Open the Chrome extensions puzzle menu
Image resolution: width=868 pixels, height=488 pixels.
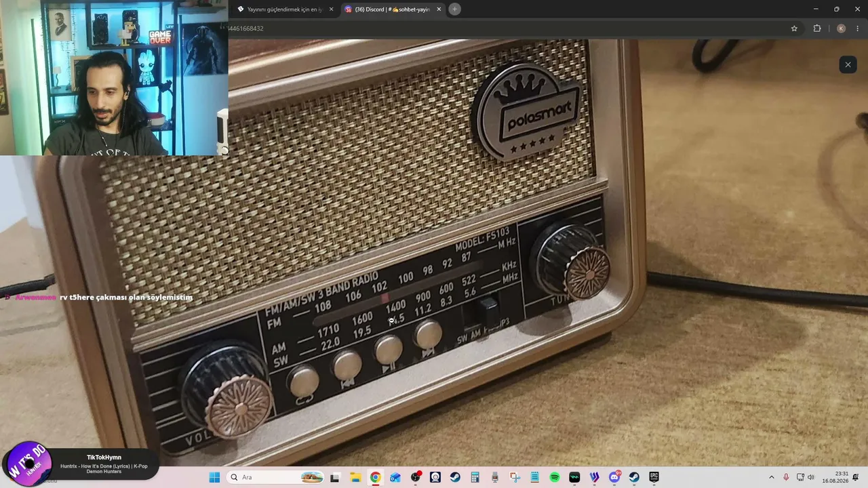[817, 28]
